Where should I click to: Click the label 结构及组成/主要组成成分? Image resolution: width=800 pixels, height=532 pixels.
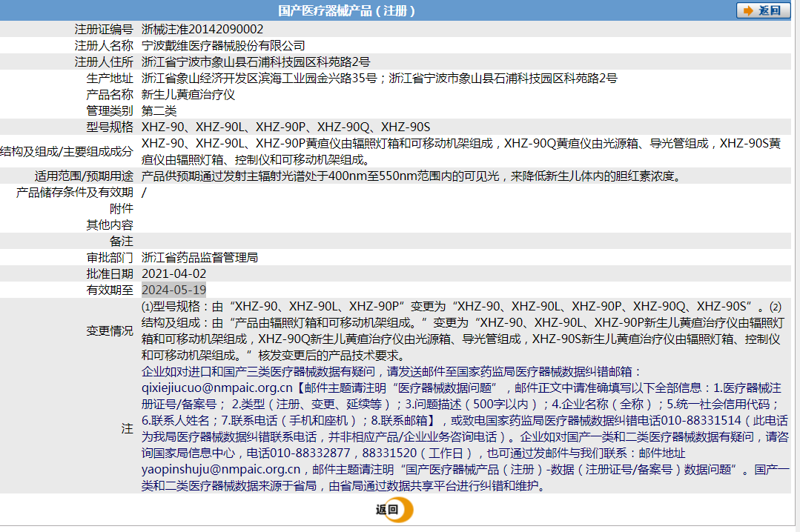pyautogui.click(x=67, y=151)
